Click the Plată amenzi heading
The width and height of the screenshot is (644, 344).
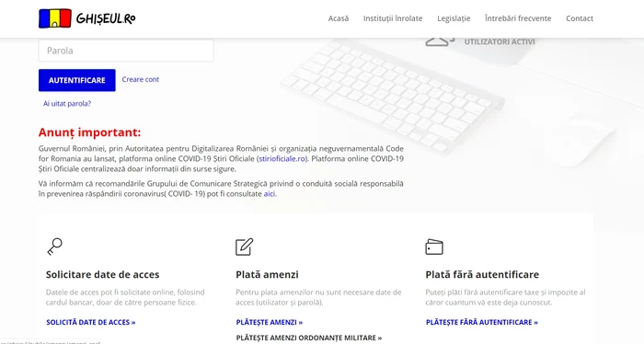coord(267,275)
